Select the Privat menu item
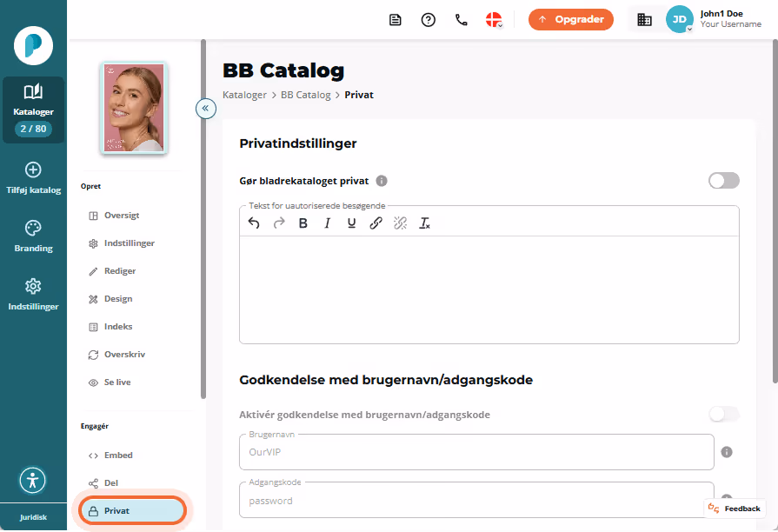This screenshot has height=532, width=778. coord(132,510)
